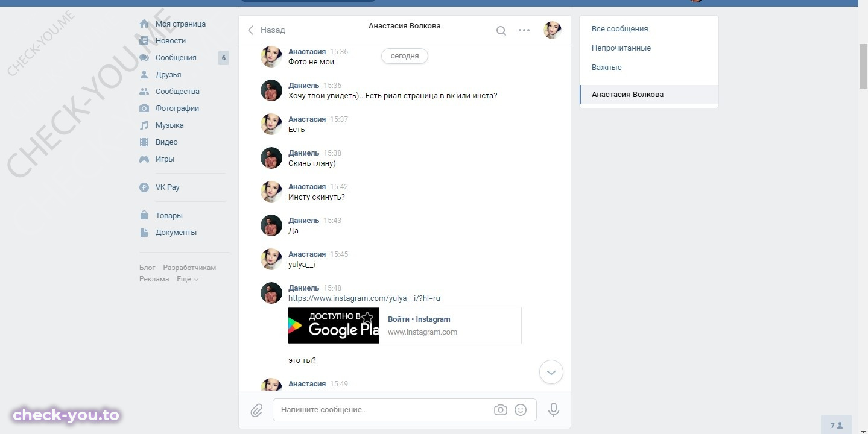The image size is (868, 434).
Task: Click sender name Даниель at 15:43
Action: 303,221
